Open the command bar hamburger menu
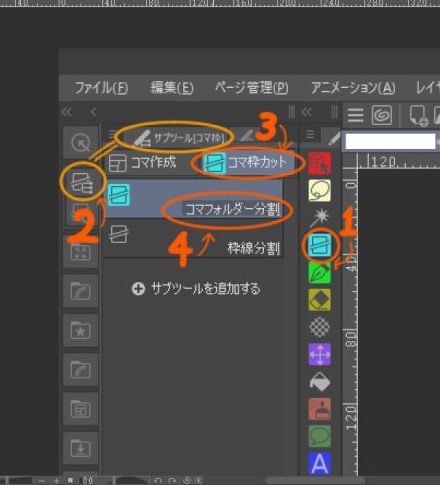440x485 pixels. tap(356, 115)
